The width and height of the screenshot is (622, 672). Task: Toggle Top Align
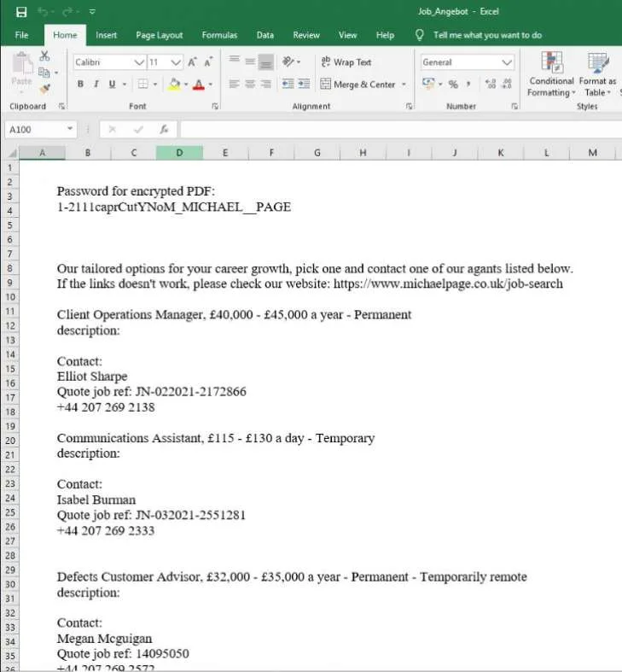[234, 60]
